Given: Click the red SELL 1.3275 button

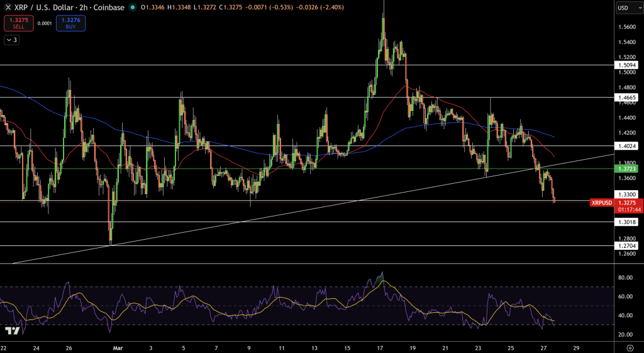Looking at the screenshot, I should [18, 23].
